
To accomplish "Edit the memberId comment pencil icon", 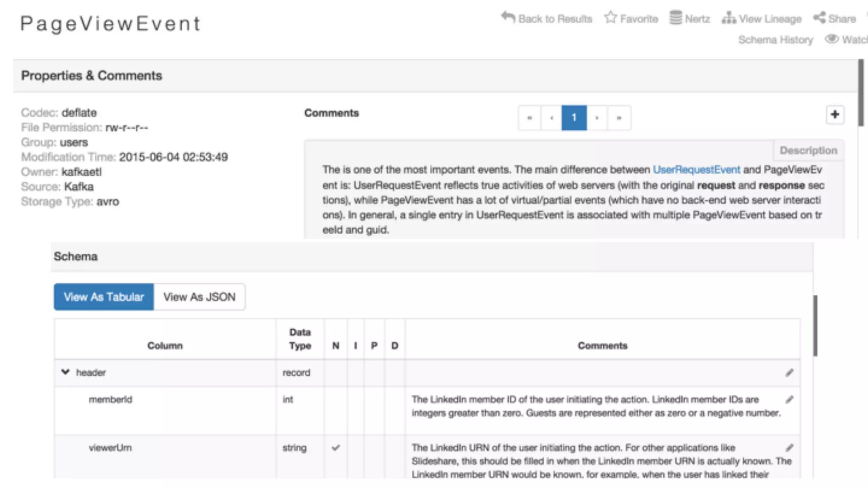I will (789, 399).
